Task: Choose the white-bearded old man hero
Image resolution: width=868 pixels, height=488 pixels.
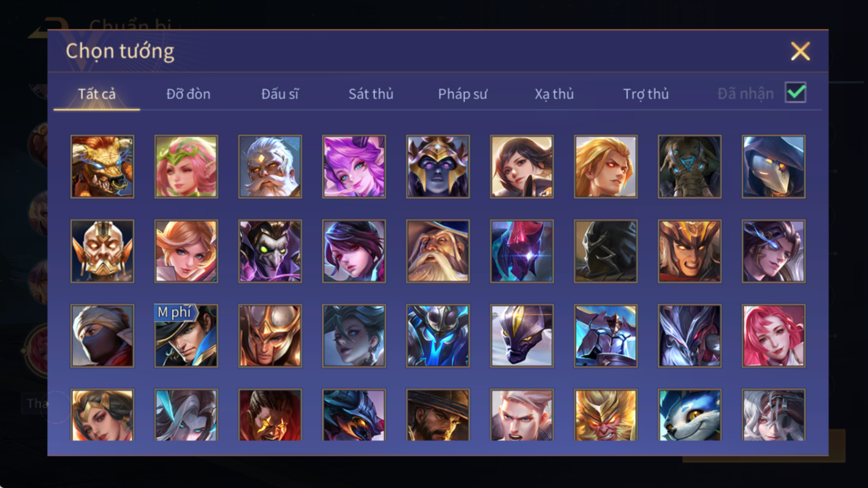Action: (270, 167)
